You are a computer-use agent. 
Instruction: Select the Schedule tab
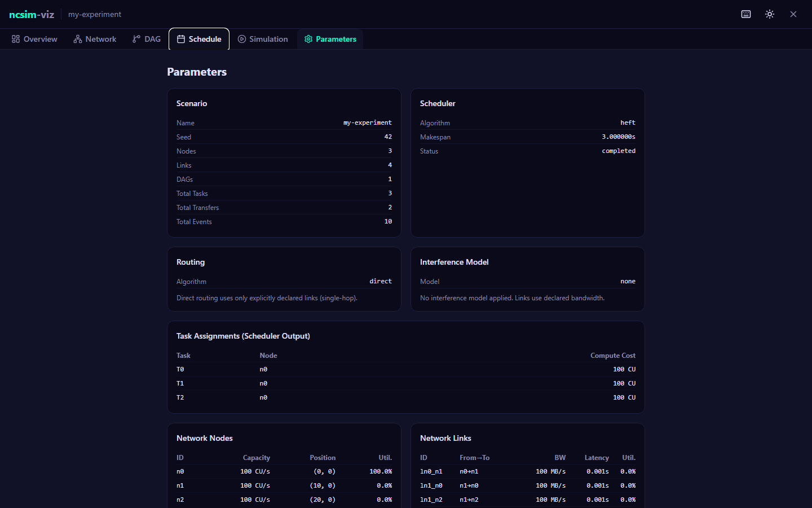pos(199,39)
